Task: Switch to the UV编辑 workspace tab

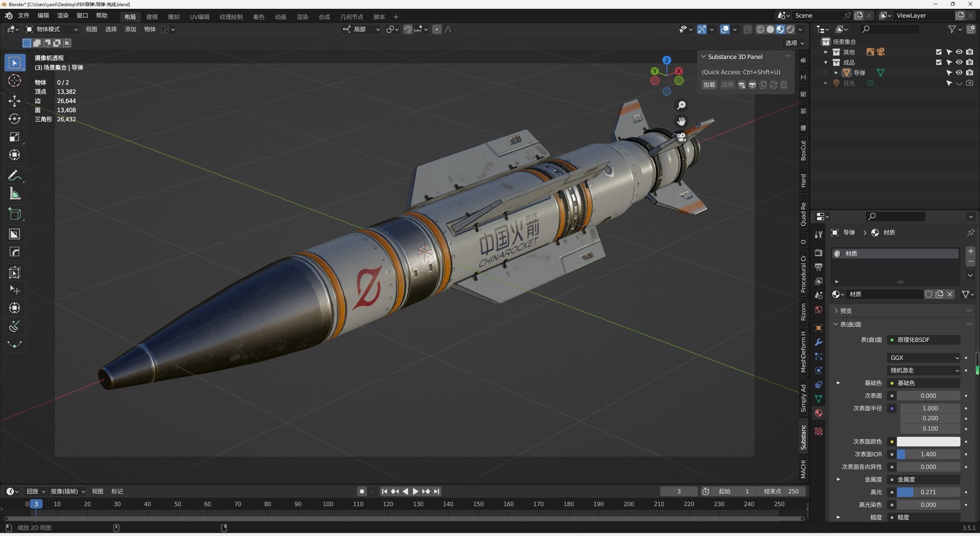Action: (x=199, y=17)
